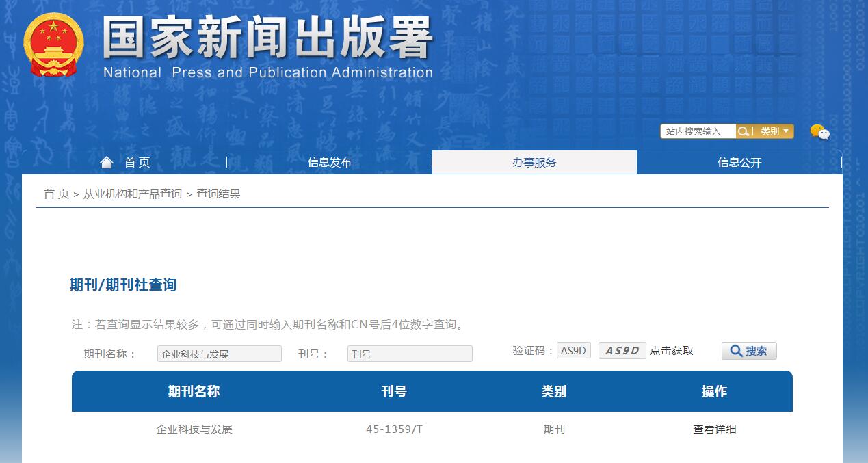Click 点击获取 to refresh the captcha

click(672, 350)
